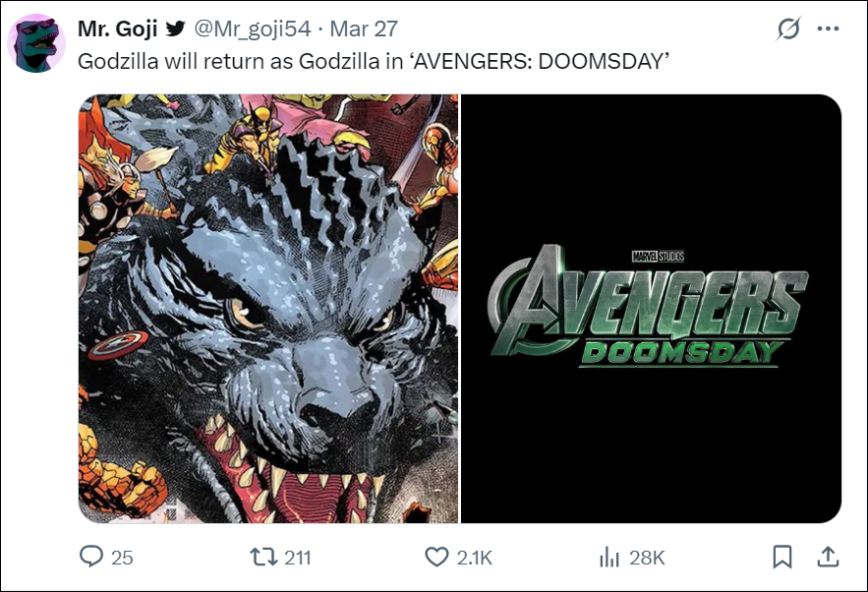Click the Mr. Goji display name
The image size is (868, 592).
(x=118, y=30)
